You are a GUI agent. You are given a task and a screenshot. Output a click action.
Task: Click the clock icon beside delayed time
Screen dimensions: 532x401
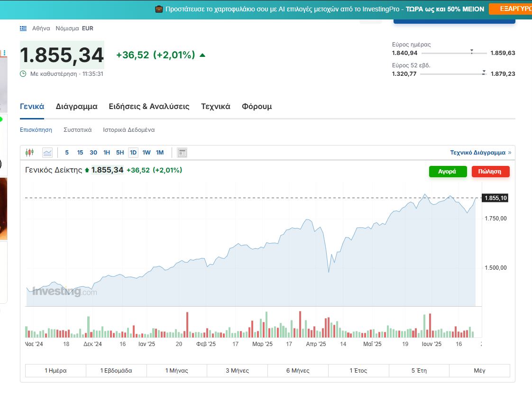coord(23,74)
